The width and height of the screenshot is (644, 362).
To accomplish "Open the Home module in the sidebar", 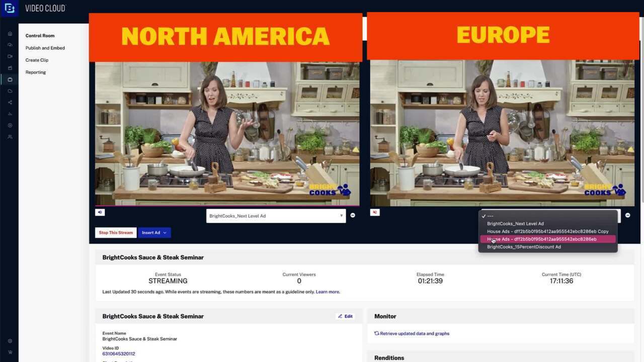I will click(x=10, y=34).
